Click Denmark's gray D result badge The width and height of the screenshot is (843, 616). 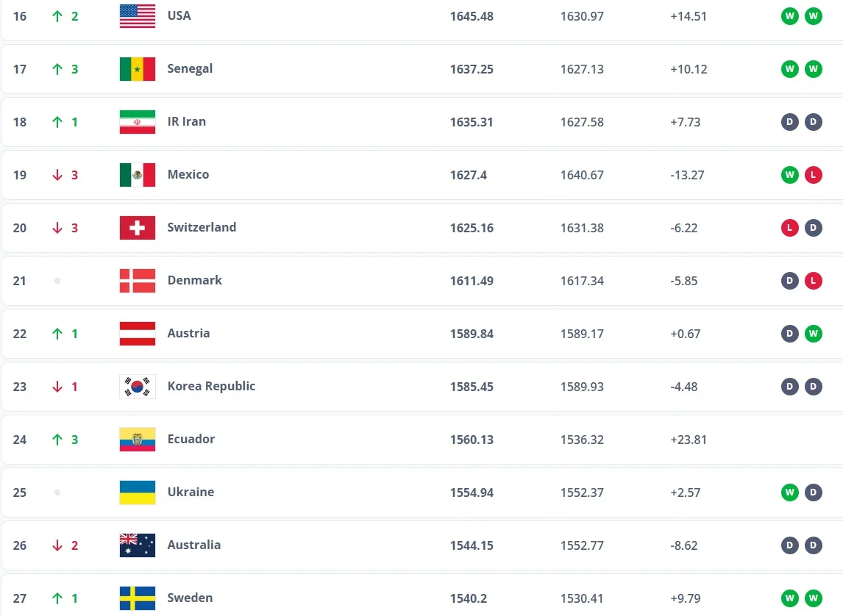(790, 281)
